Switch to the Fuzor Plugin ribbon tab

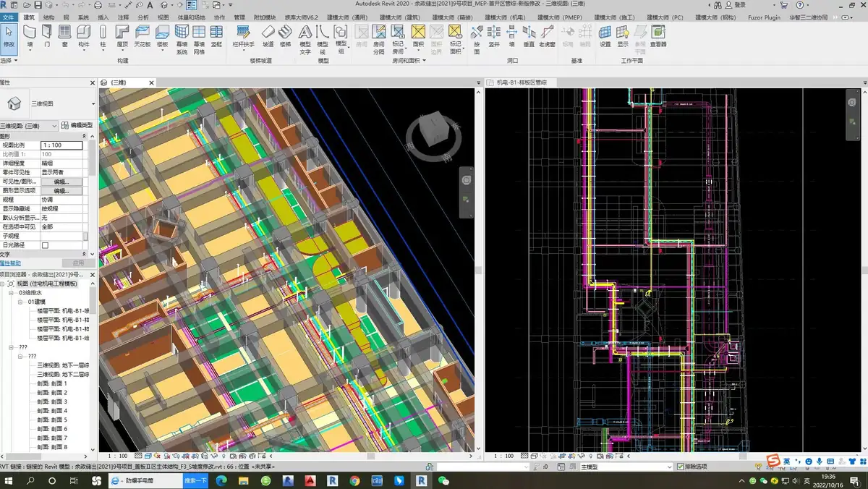(x=762, y=17)
